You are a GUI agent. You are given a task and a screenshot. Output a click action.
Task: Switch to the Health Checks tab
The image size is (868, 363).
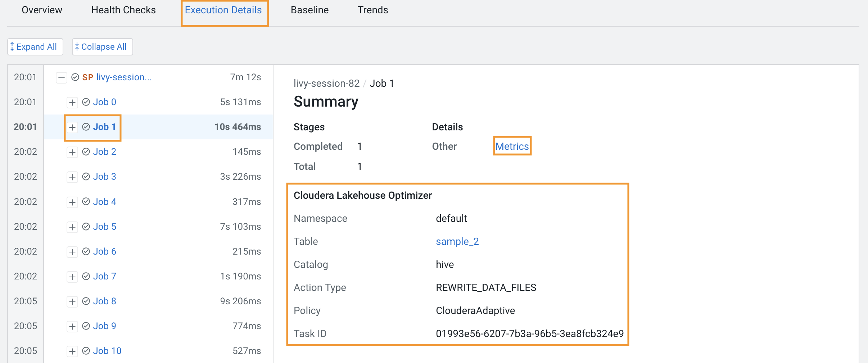(123, 10)
